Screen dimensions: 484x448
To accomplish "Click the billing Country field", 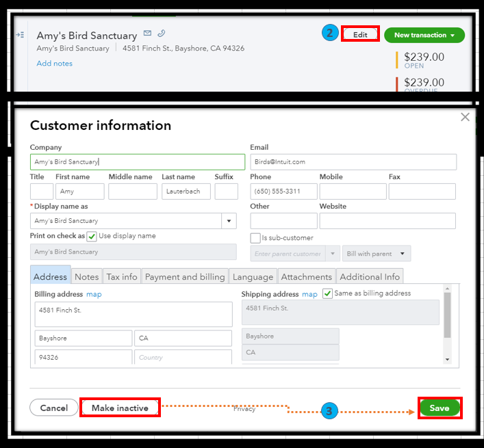I will coord(183,357).
